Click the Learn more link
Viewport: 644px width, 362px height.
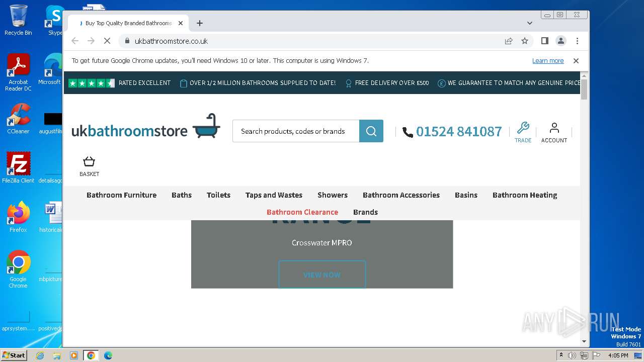pos(548,61)
